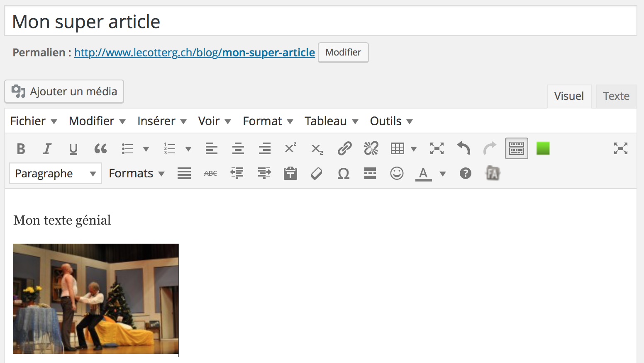The width and height of the screenshot is (644, 363).
Task: Click the Font Awesome FA icon
Action: coord(493,173)
